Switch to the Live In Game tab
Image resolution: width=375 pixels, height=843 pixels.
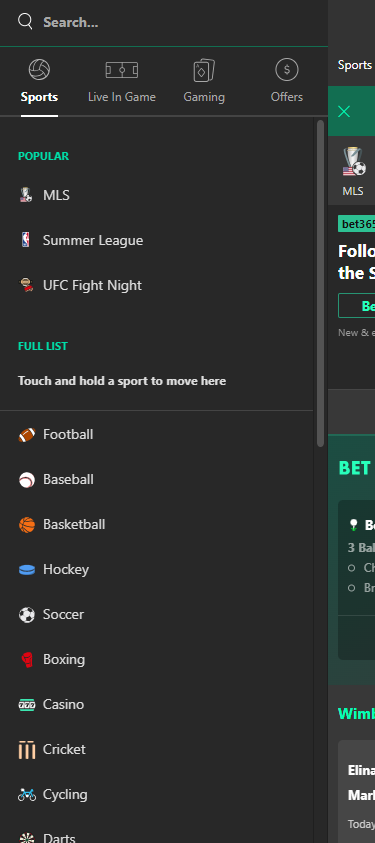coord(122,82)
